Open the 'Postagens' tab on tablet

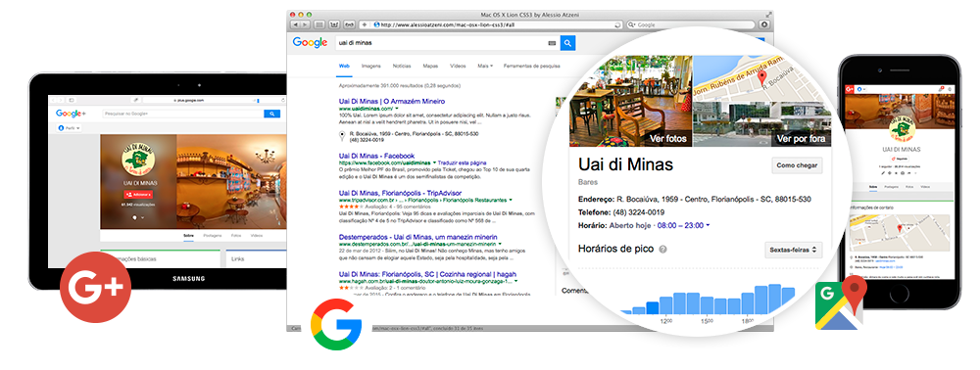pos(213,236)
